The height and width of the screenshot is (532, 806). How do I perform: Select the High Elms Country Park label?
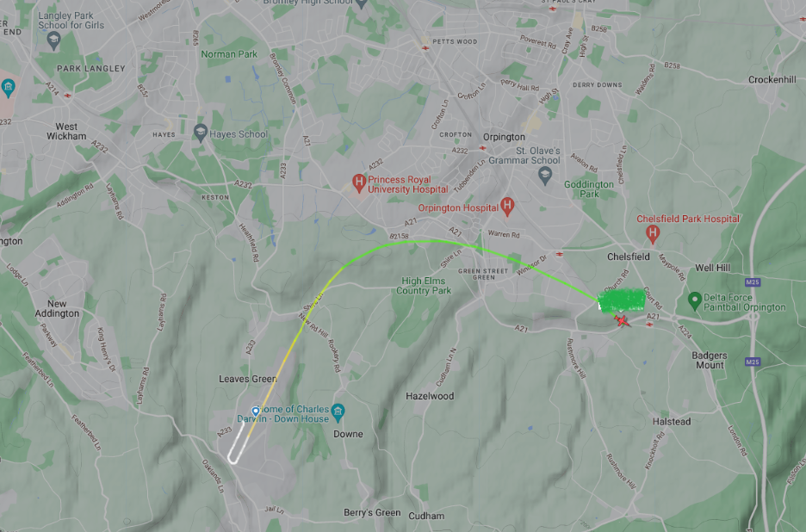[424, 285]
